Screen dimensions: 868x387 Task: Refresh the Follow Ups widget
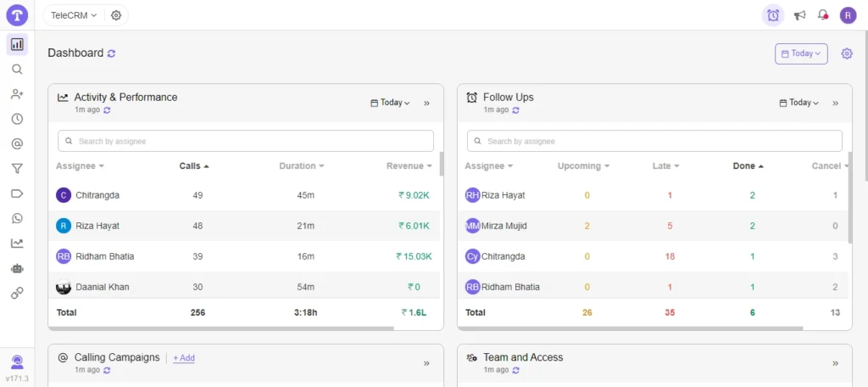[x=516, y=109]
